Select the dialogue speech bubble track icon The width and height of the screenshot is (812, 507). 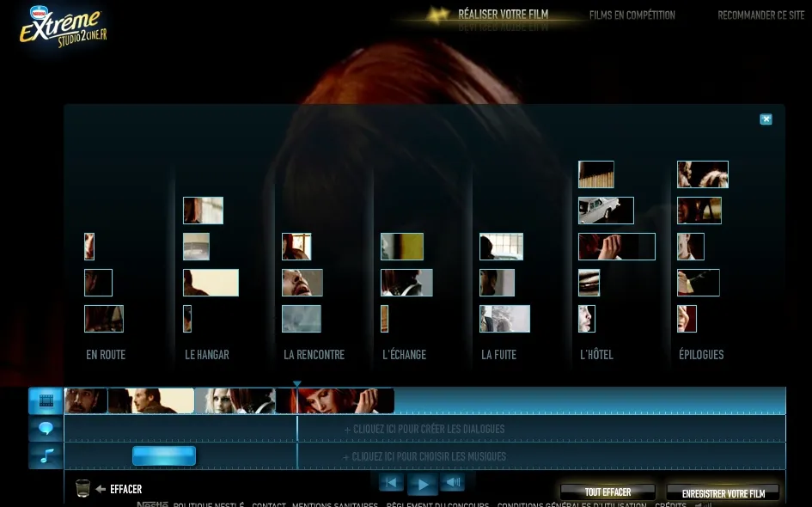click(x=46, y=428)
